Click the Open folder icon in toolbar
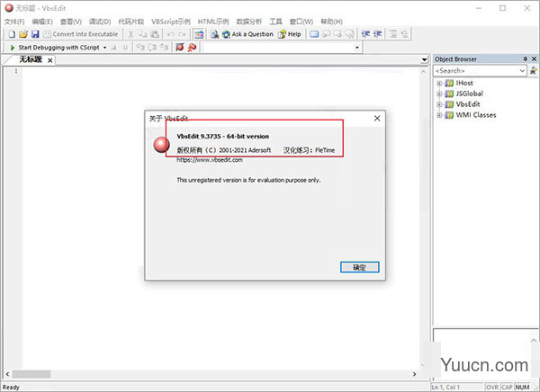This screenshot has height=392, width=540. click(x=23, y=34)
